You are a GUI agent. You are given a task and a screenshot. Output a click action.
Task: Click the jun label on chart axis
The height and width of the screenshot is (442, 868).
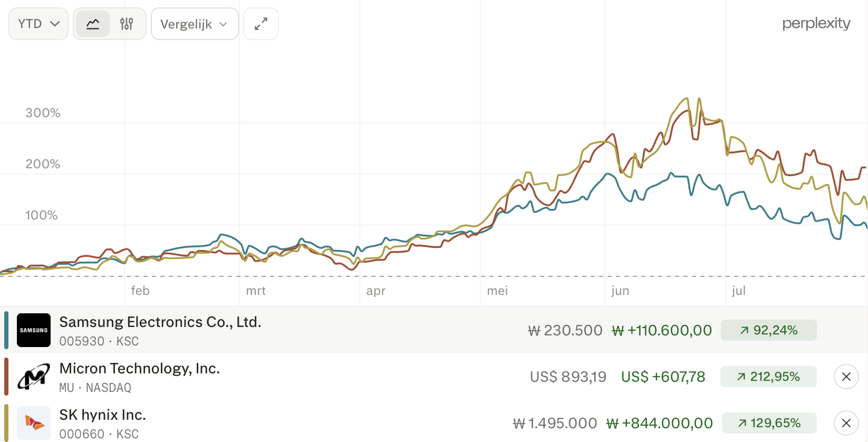click(620, 291)
